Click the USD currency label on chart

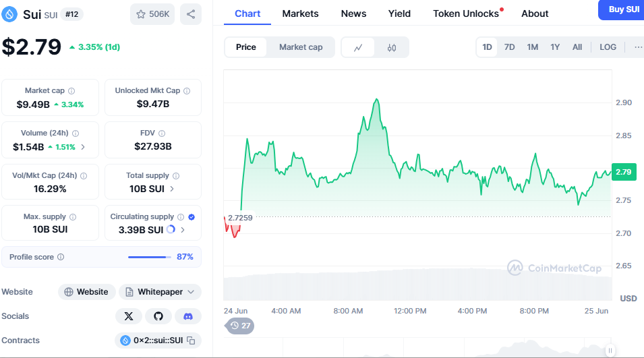(x=628, y=299)
